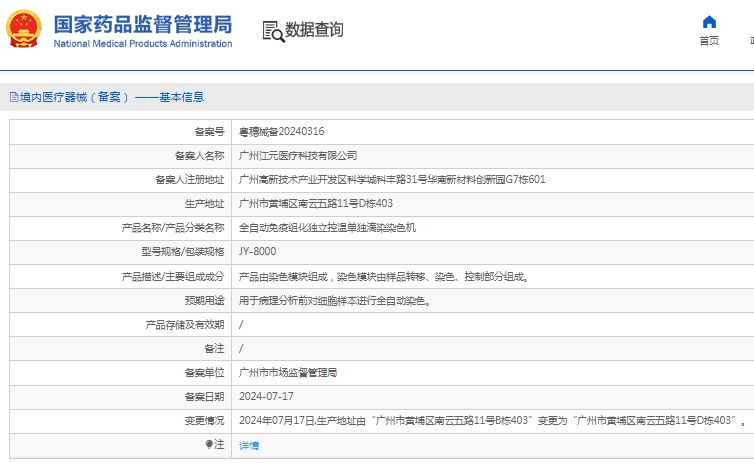
Task: Open the 详情 details link
Action: pos(249,445)
